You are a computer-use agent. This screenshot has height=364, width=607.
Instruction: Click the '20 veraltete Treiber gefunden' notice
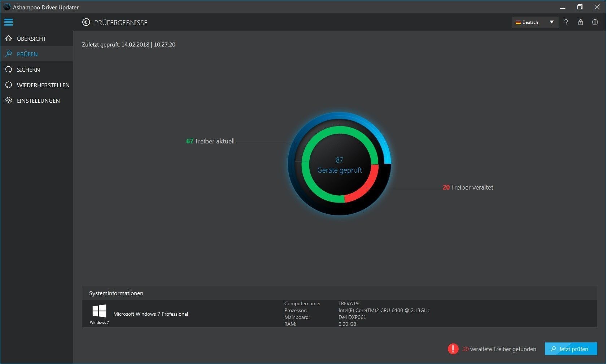(x=499, y=349)
